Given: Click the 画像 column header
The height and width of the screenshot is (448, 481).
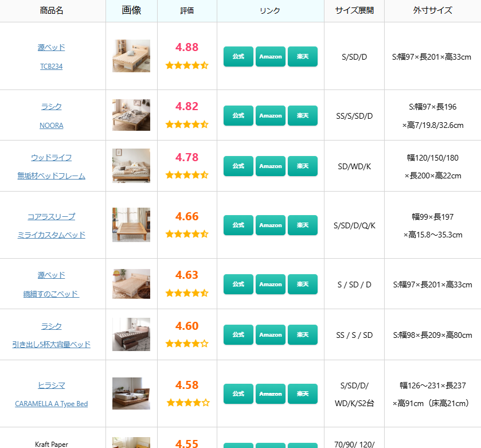Looking at the screenshot, I should pyautogui.click(x=131, y=10).
